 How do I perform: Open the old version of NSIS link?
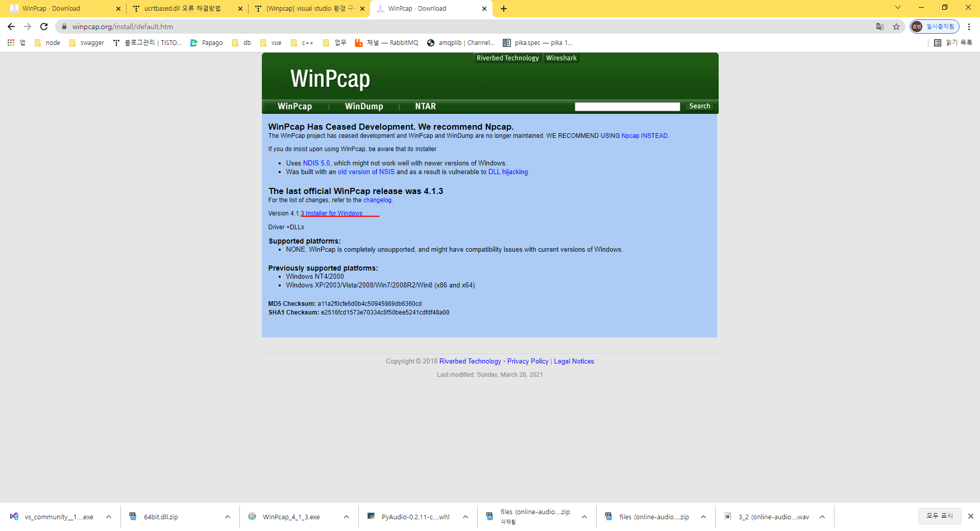pos(366,172)
